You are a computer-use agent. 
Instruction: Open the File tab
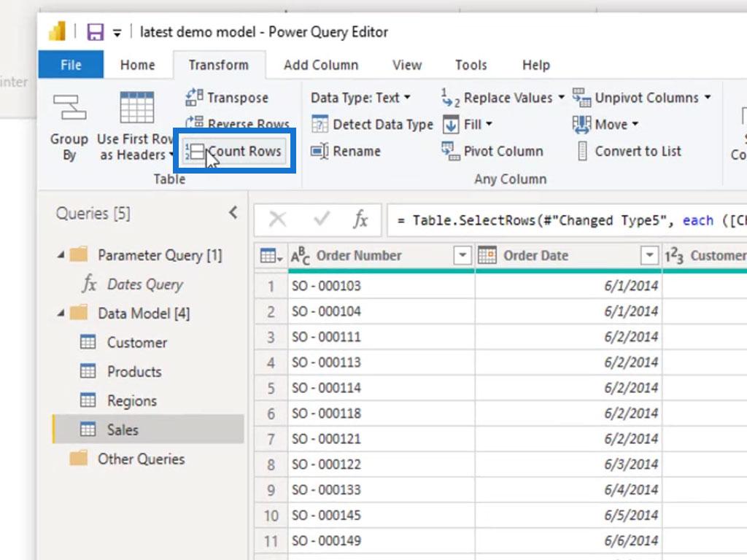(x=71, y=65)
